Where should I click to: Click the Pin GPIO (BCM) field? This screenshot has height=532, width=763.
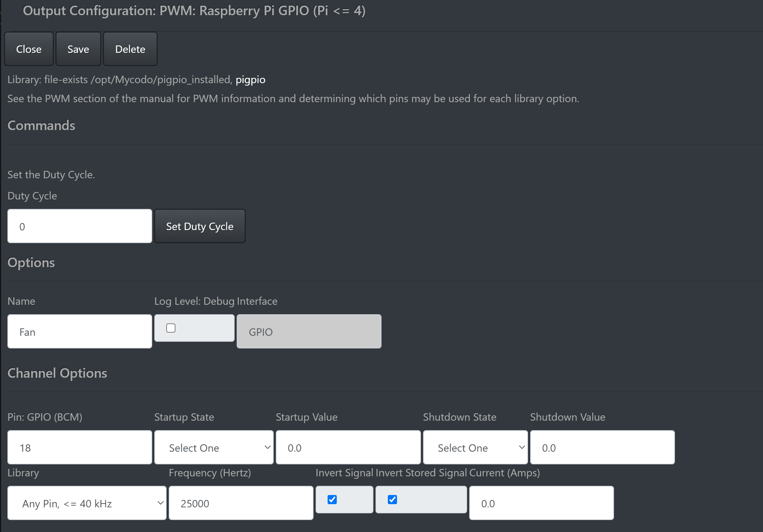pyautogui.click(x=80, y=447)
